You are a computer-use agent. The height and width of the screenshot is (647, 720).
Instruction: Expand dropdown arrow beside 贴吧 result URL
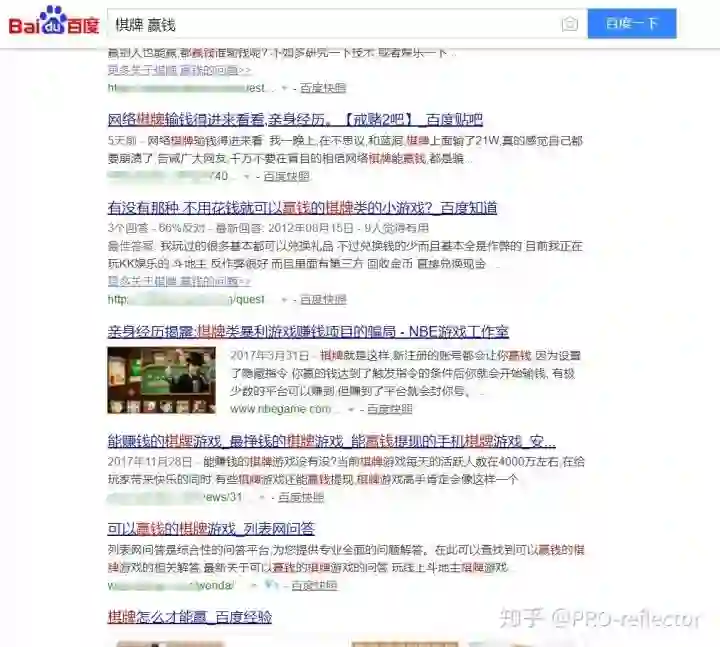(247, 177)
